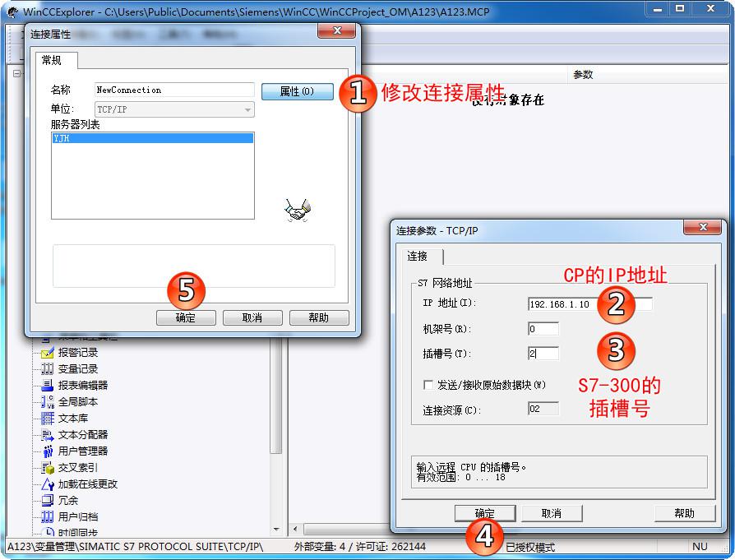Open 帮助 in the 连接属性 dialog
Screen dimensions: 735x560
click(x=319, y=317)
